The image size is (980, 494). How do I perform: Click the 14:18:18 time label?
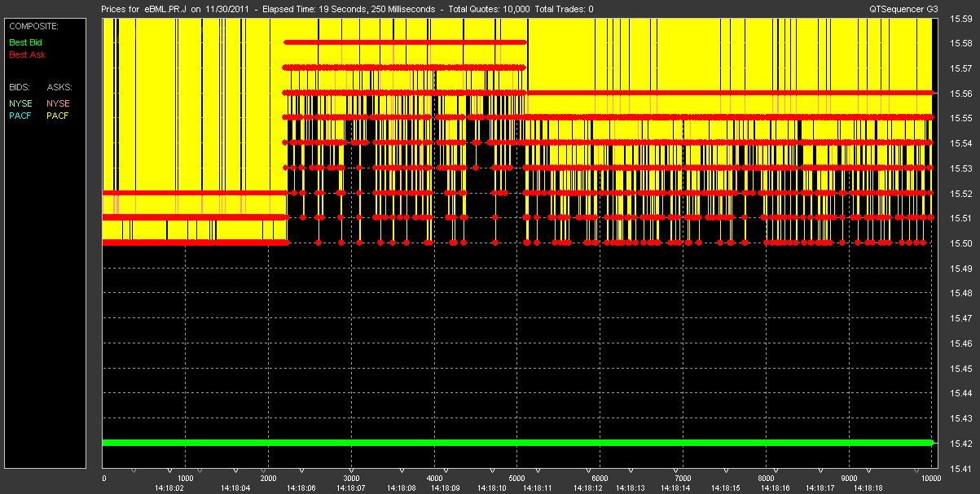(x=867, y=488)
